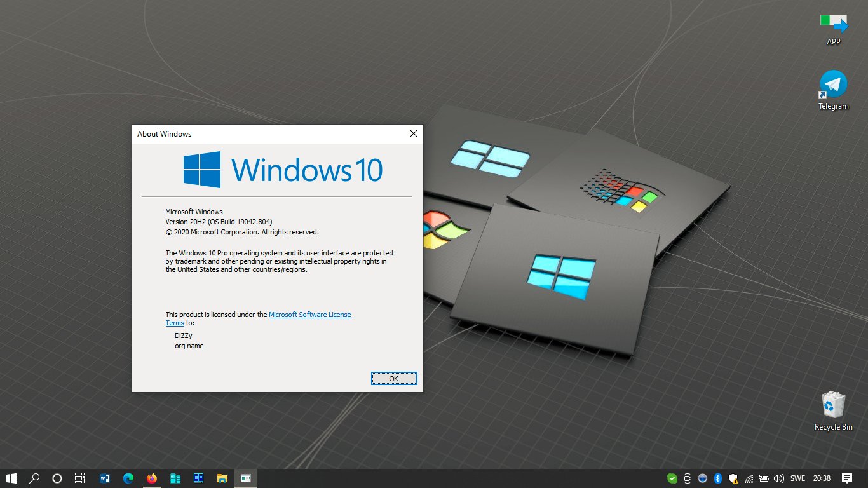Screen dimensions: 868x488
Task: Click the 'Windows 10 Pro operating system' paragraph
Action: [279, 261]
